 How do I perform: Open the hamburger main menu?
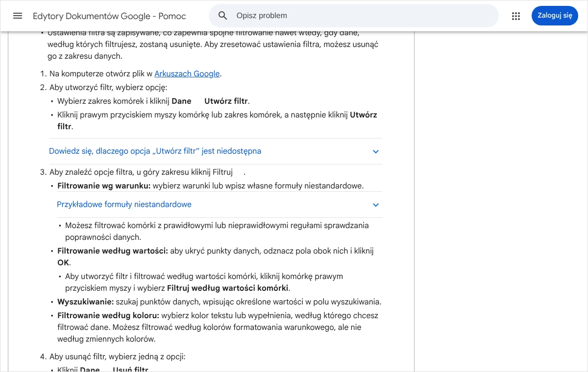click(18, 16)
